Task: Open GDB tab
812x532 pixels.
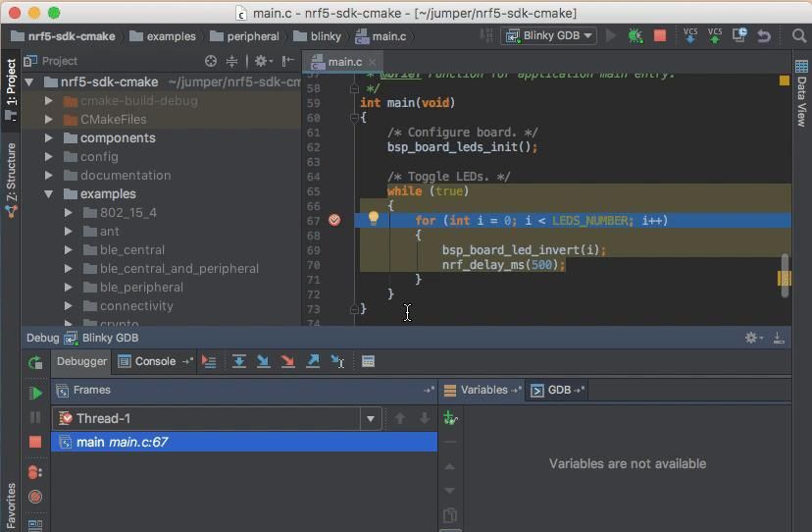Action: (558, 390)
